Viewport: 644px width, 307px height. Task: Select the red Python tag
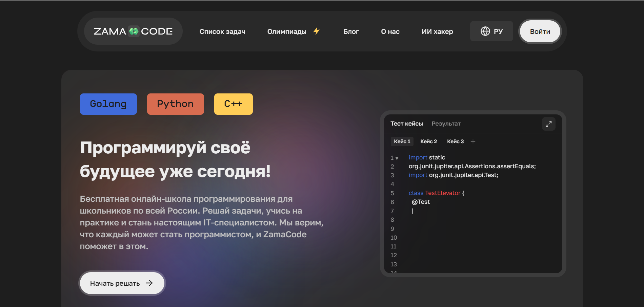(175, 104)
